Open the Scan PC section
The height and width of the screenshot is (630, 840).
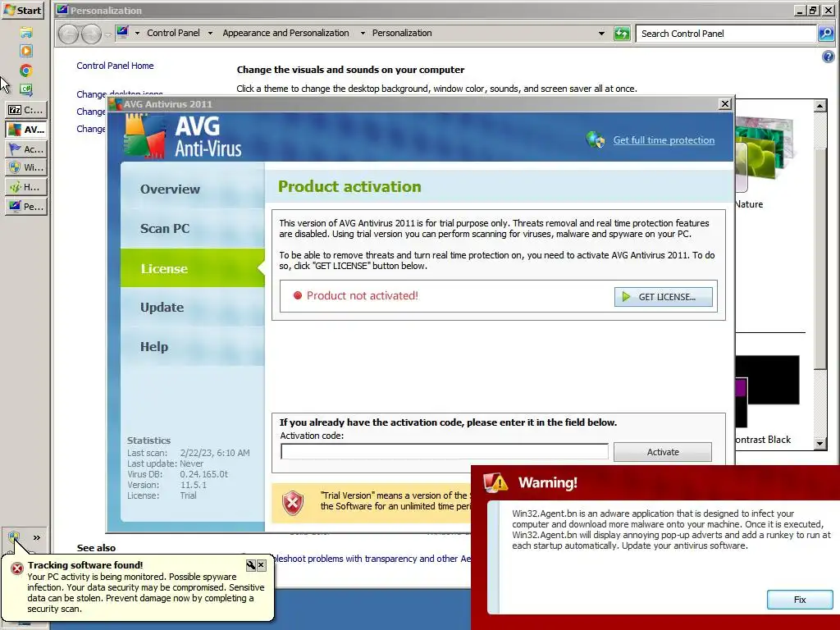pyautogui.click(x=192, y=229)
